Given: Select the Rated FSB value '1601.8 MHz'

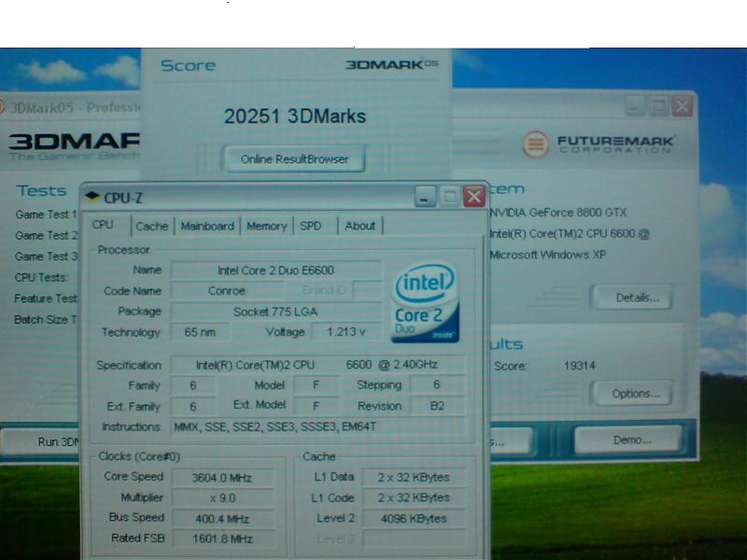Looking at the screenshot, I should coord(222,539).
